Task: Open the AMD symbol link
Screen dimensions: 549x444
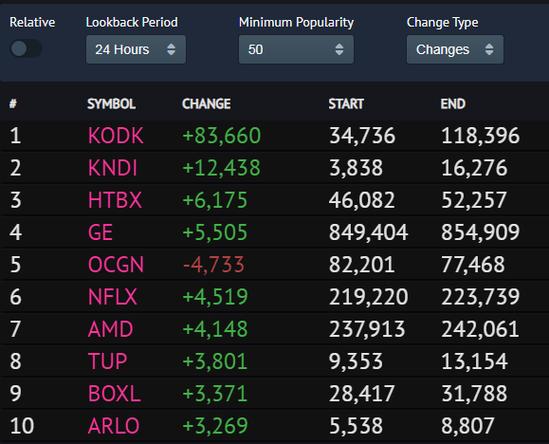Action: coord(110,329)
